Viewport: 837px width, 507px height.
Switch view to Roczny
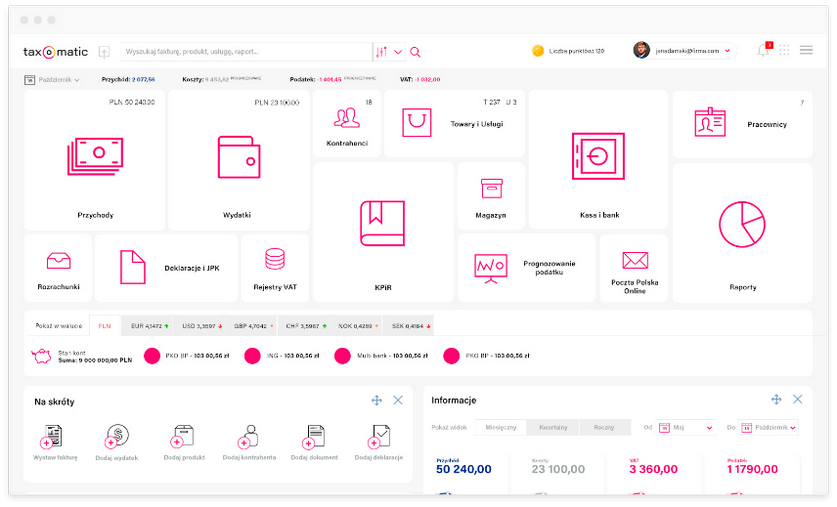pyautogui.click(x=605, y=427)
